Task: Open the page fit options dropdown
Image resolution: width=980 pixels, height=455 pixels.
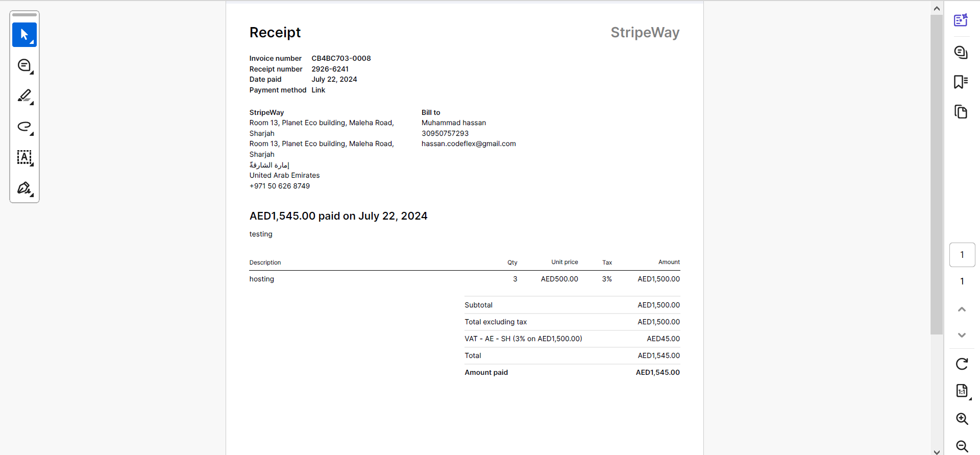Action: point(962,391)
